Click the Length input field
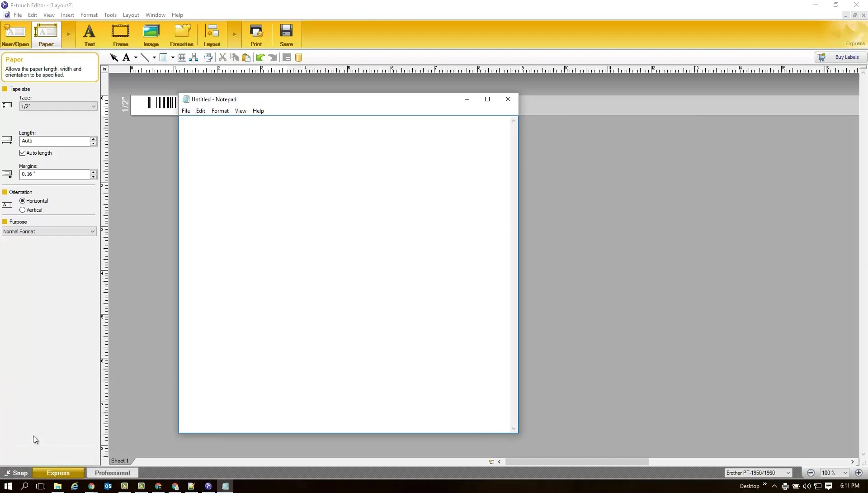Viewport: 868px width, 493px height. pyautogui.click(x=55, y=141)
